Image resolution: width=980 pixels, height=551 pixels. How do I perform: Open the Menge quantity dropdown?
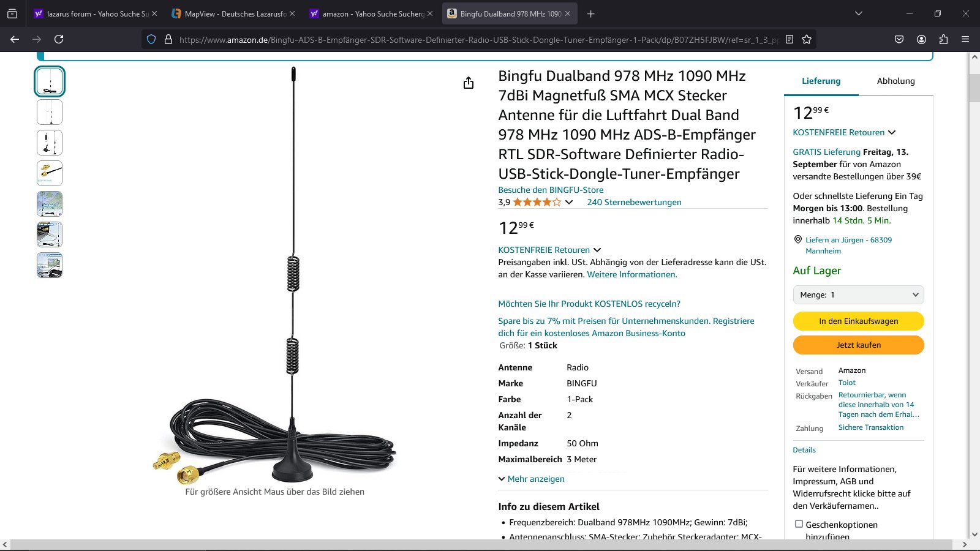pyautogui.click(x=858, y=295)
